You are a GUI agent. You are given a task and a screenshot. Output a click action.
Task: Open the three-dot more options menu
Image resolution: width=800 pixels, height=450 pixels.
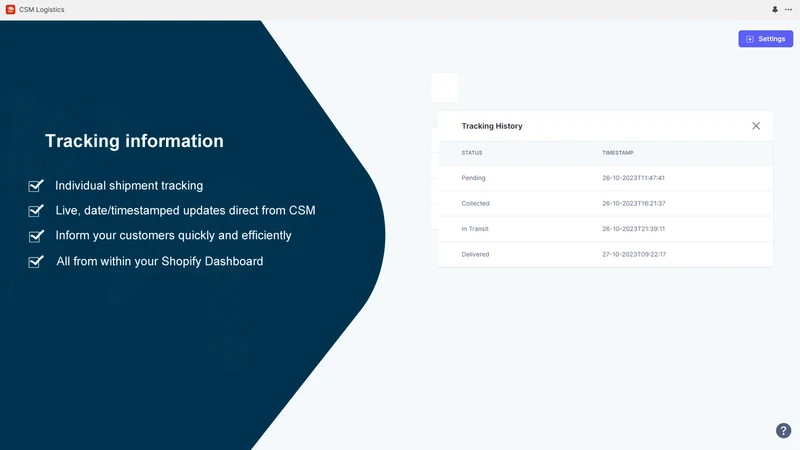[788, 9]
